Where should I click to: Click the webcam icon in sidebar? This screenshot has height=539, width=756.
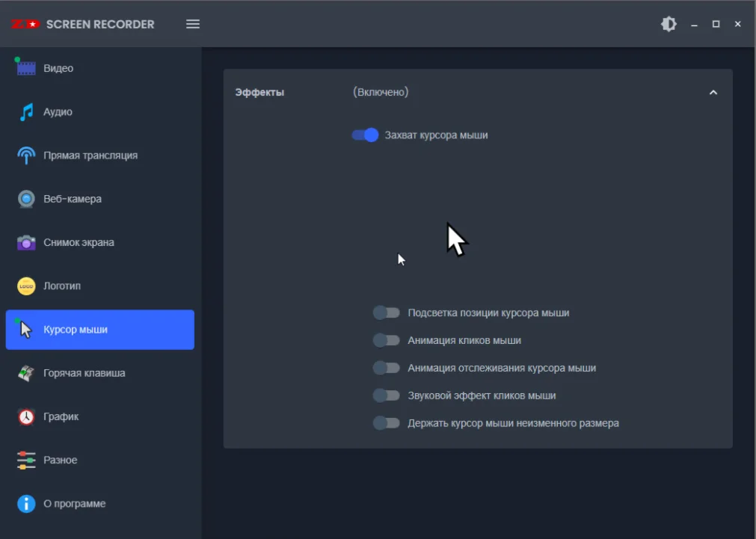pyautogui.click(x=26, y=199)
